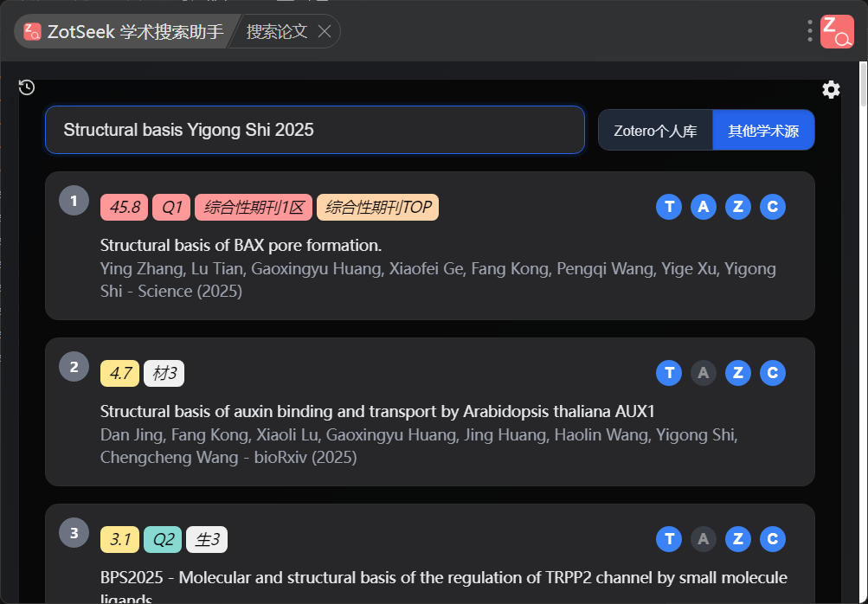Image resolution: width=868 pixels, height=604 pixels.
Task: Click the Q1 badge on result 1
Action: click(171, 207)
